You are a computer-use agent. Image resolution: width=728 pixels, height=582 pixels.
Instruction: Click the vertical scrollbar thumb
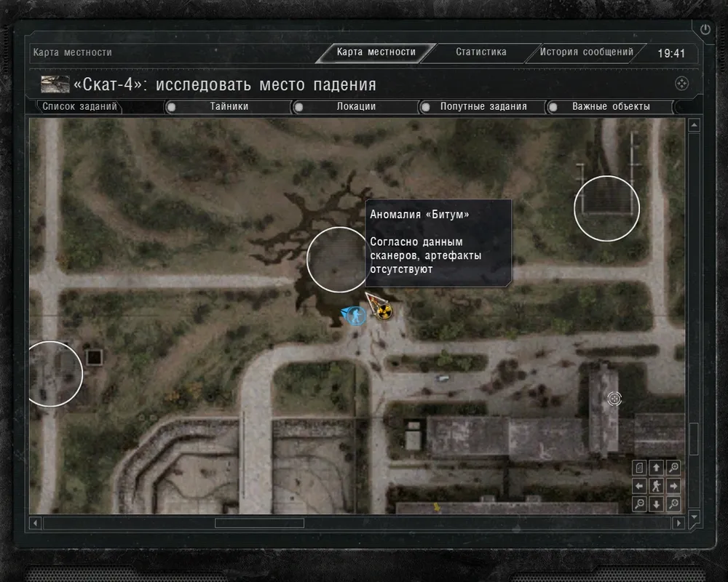tap(694, 439)
